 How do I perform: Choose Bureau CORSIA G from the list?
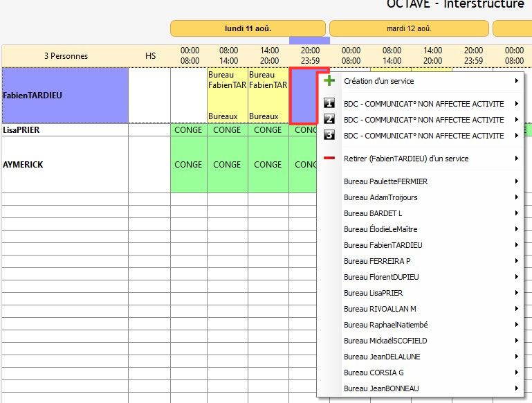(x=374, y=373)
